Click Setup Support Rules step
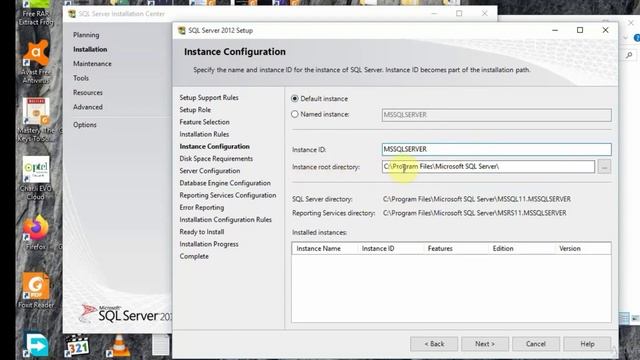 point(209,98)
